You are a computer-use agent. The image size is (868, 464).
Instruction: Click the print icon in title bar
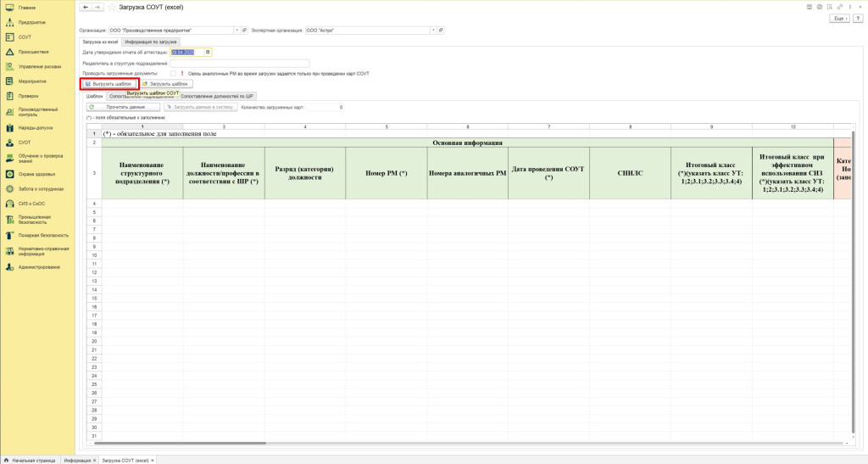tap(820, 7)
